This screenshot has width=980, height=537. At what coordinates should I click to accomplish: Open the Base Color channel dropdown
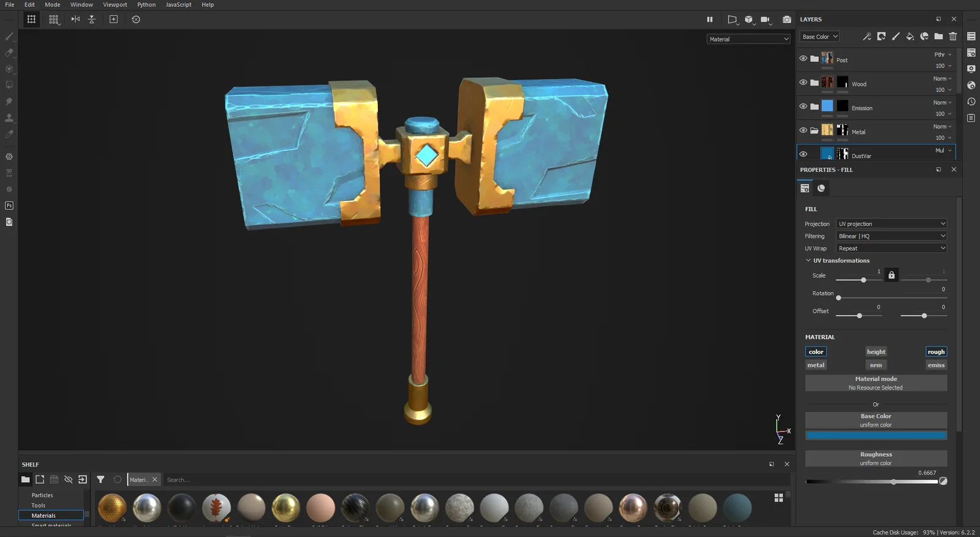[x=820, y=37]
